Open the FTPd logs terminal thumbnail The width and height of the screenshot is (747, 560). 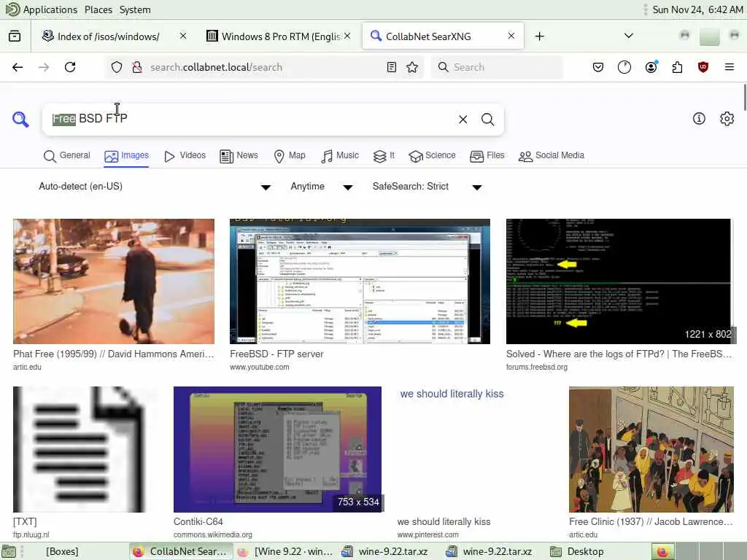click(x=619, y=281)
